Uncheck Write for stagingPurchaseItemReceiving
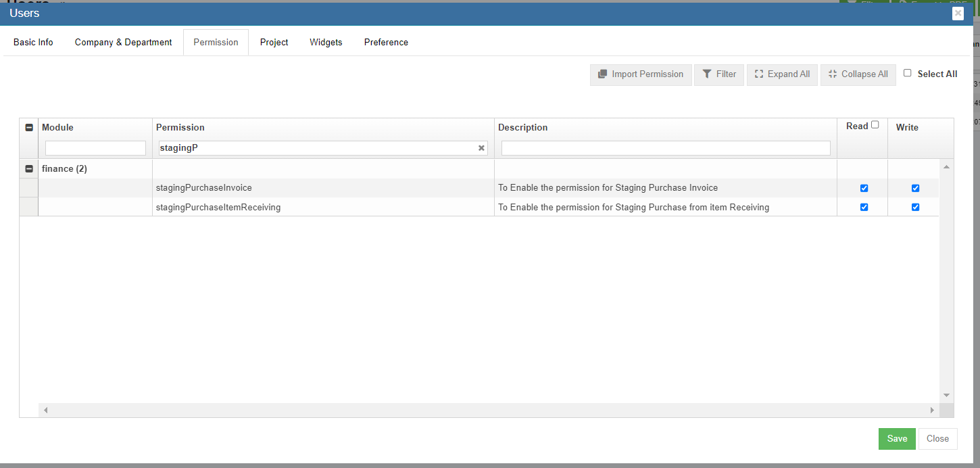The height and width of the screenshot is (468, 980). [915, 207]
